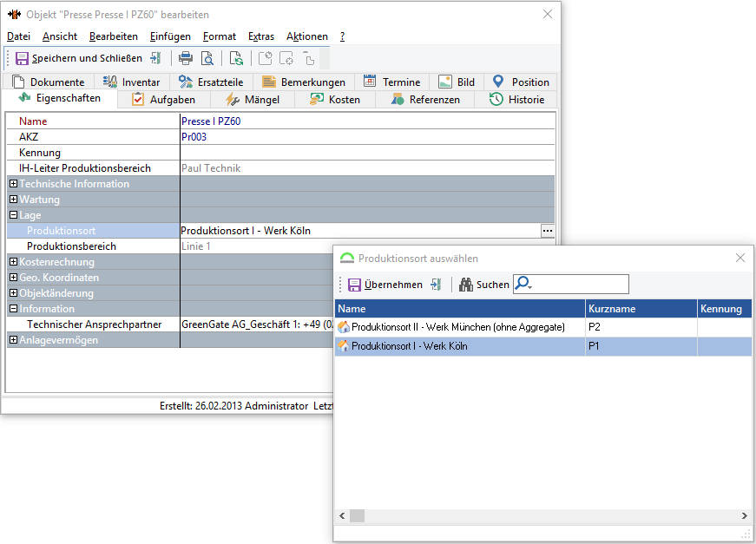Expand the Anlagevermögen group

click(14, 340)
